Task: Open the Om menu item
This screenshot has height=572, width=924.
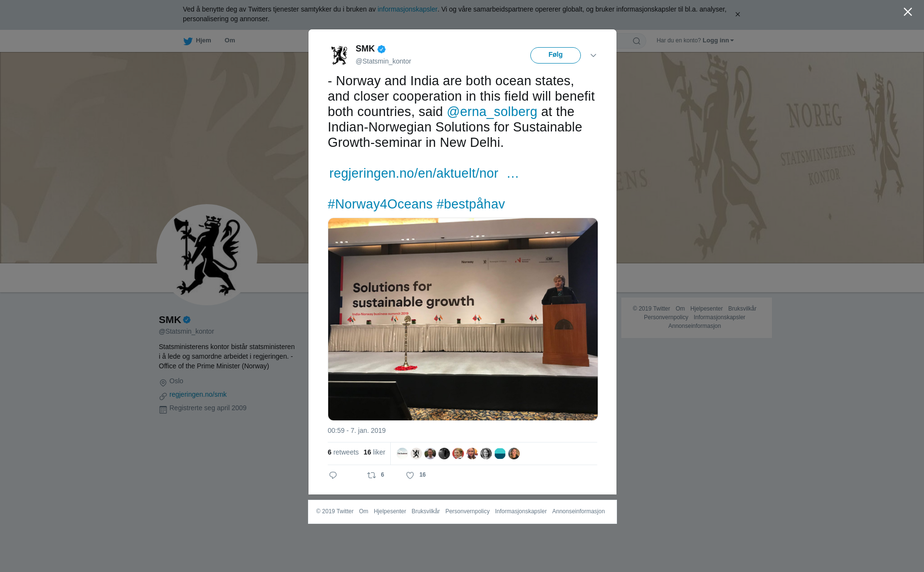Action: click(230, 40)
